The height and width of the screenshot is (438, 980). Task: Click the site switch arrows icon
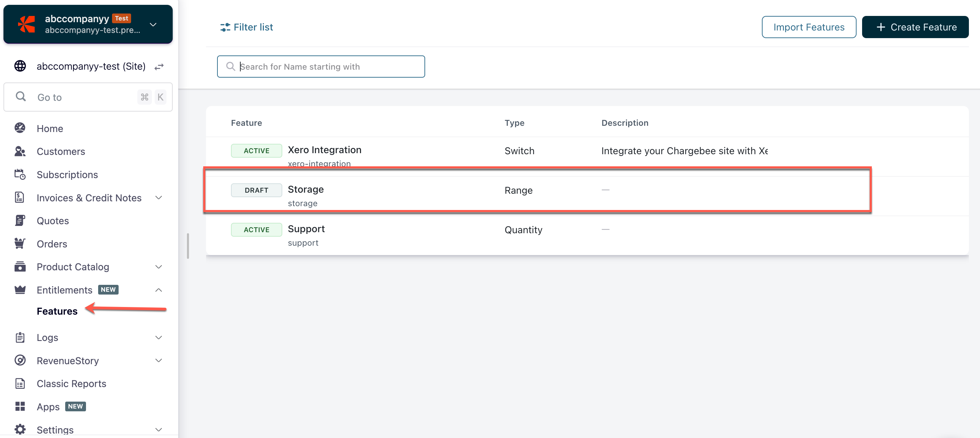[x=159, y=67]
